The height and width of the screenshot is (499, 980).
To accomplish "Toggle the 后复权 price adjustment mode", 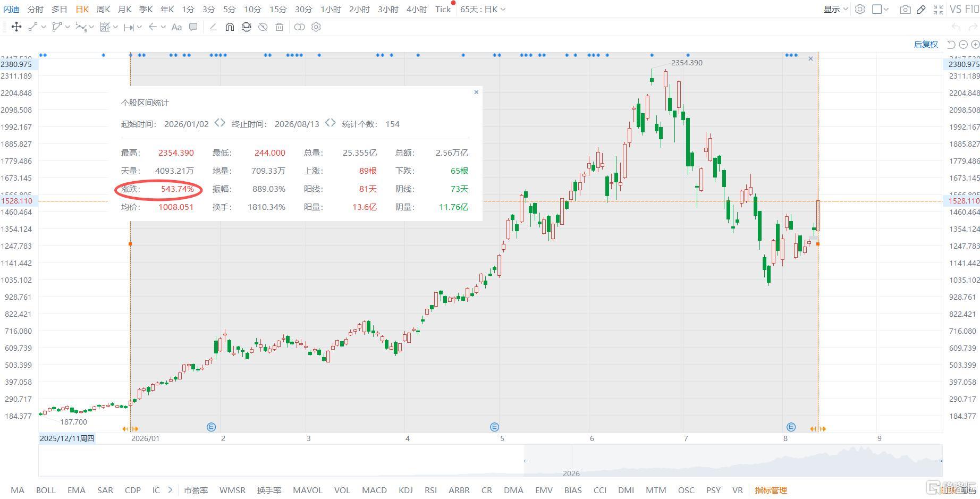I will (926, 45).
